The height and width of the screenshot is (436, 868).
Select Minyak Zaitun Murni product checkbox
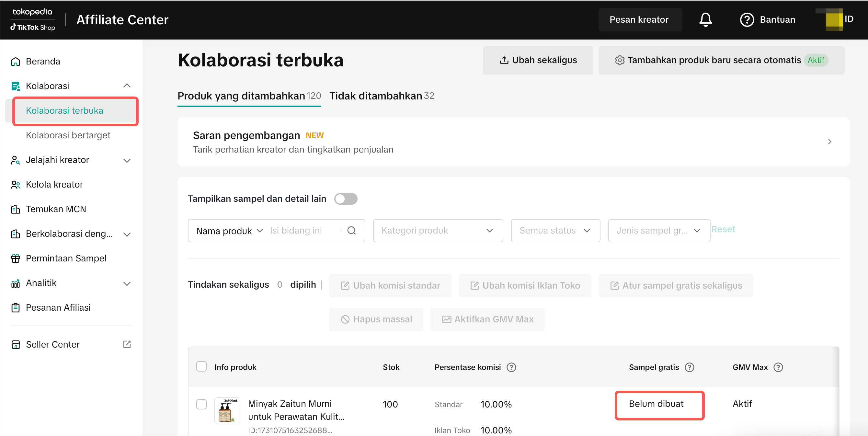tap(201, 404)
